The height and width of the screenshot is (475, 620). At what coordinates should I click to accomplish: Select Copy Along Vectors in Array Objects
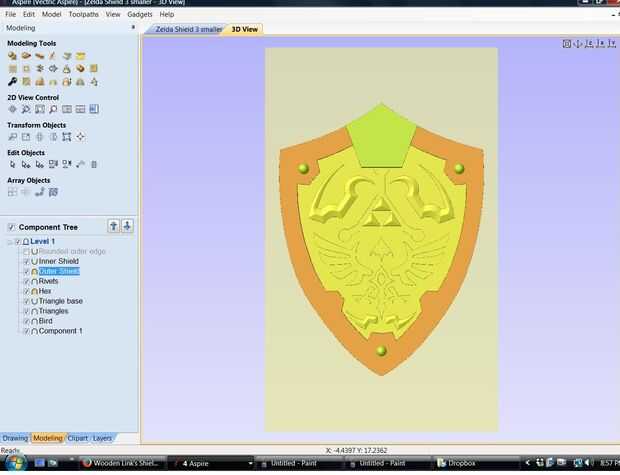tap(40, 192)
